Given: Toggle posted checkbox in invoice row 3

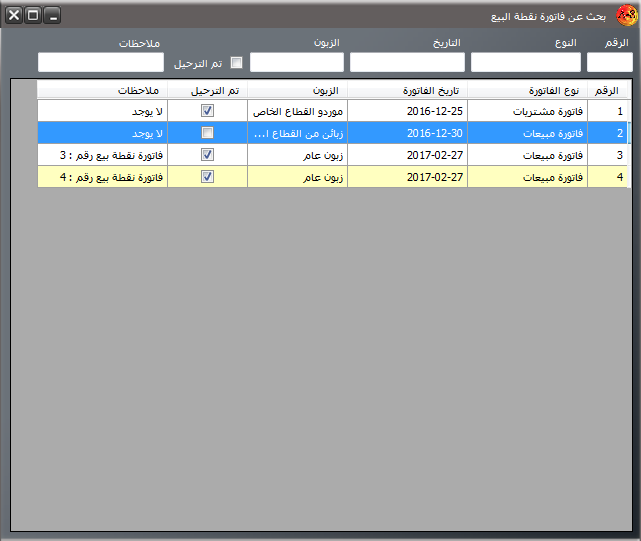Looking at the screenshot, I should (x=207, y=155).
